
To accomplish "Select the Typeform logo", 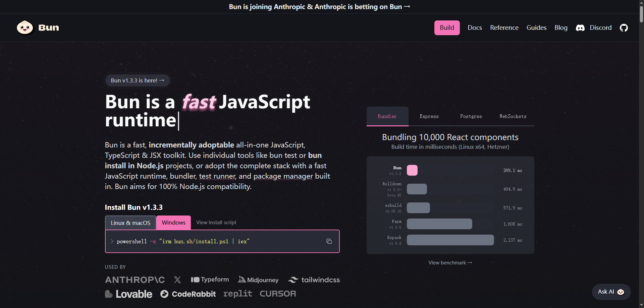I will click(210, 279).
